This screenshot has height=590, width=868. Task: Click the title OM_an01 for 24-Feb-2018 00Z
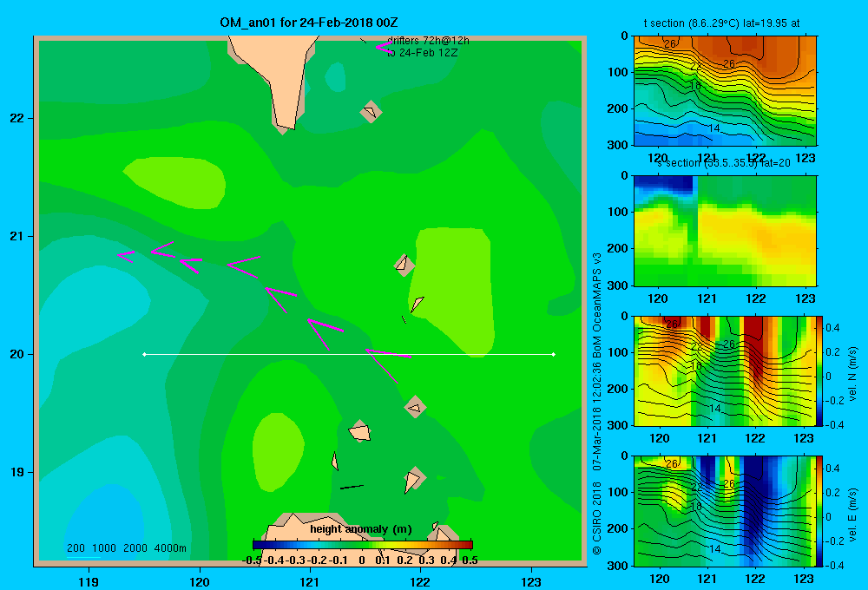click(308, 23)
